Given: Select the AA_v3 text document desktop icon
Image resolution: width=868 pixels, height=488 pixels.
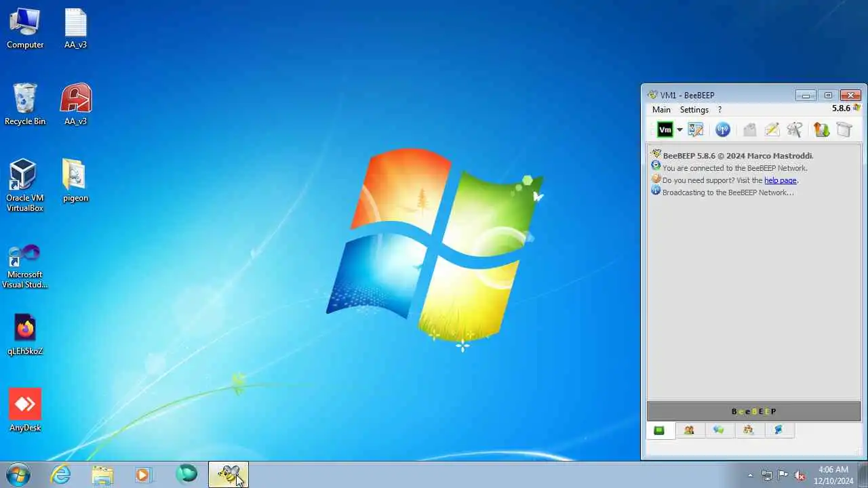Looking at the screenshot, I should click(x=76, y=28).
